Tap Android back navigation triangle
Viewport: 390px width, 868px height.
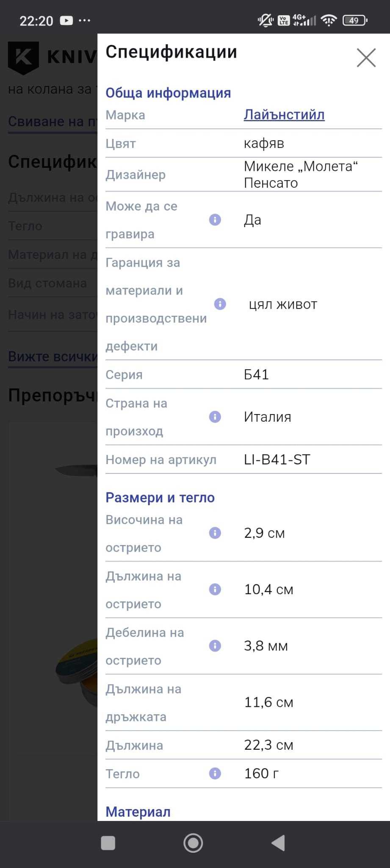coord(278,843)
